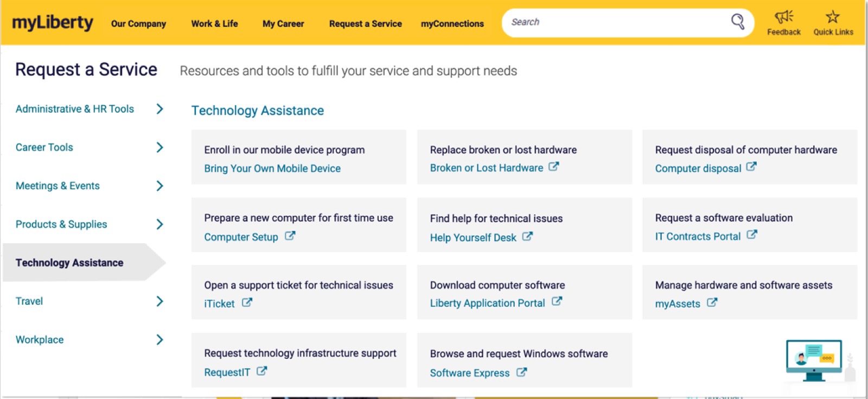This screenshot has width=868, height=399.
Task: Open the chat assistant monitor icon
Action: tap(814, 360)
